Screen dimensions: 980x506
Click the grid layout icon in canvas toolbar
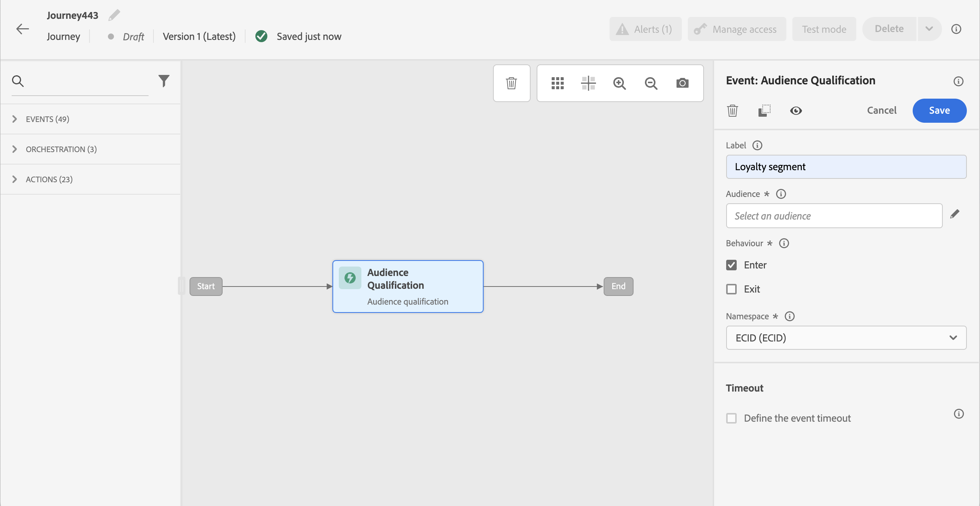coord(557,83)
